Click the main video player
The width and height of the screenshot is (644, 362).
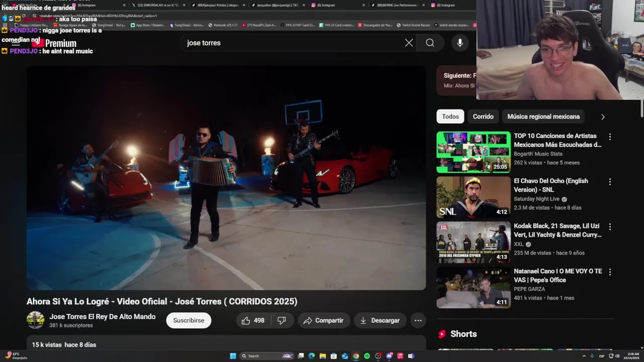pos(226,178)
